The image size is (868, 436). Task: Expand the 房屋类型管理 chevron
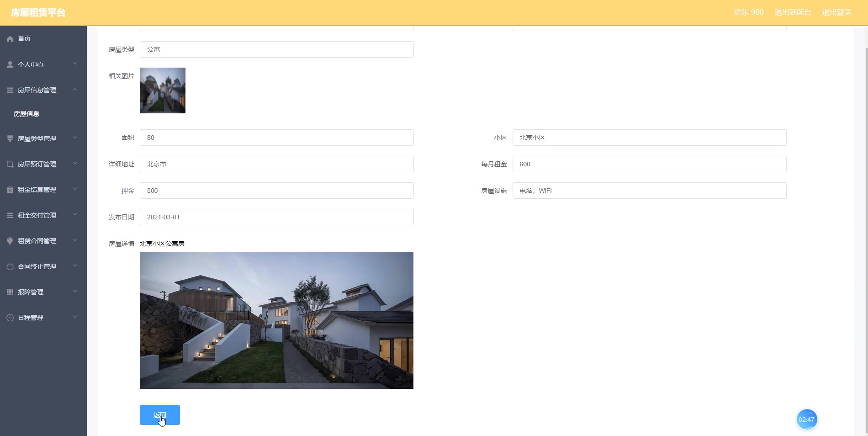[x=75, y=138]
